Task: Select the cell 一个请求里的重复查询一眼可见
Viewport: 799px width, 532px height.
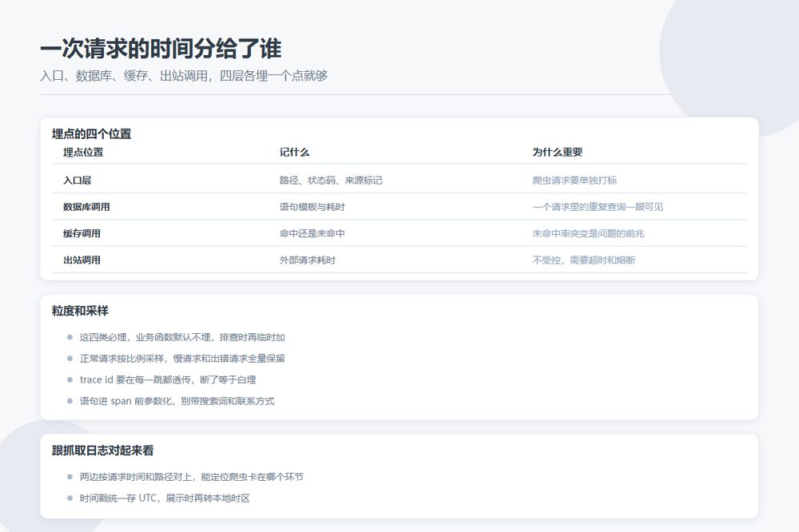Action: pos(598,207)
